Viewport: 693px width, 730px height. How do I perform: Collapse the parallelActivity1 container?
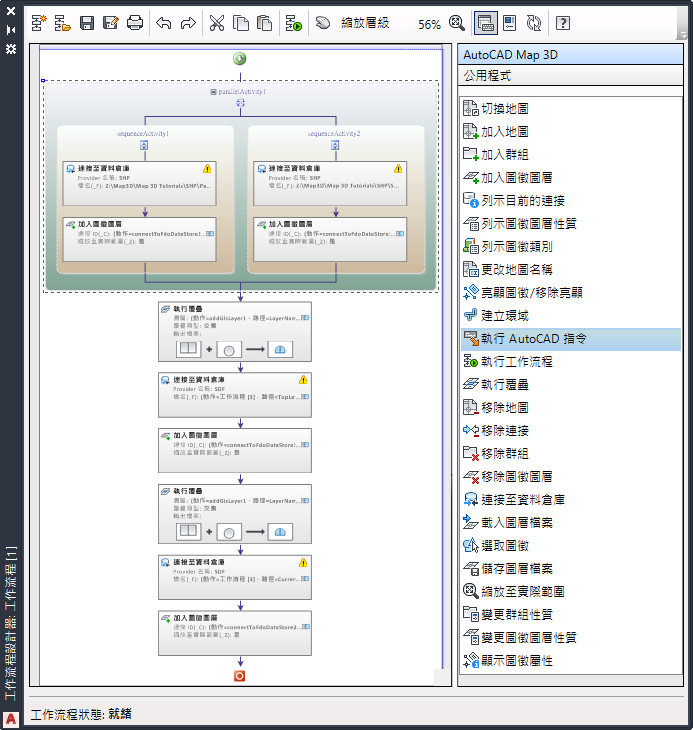pos(213,92)
